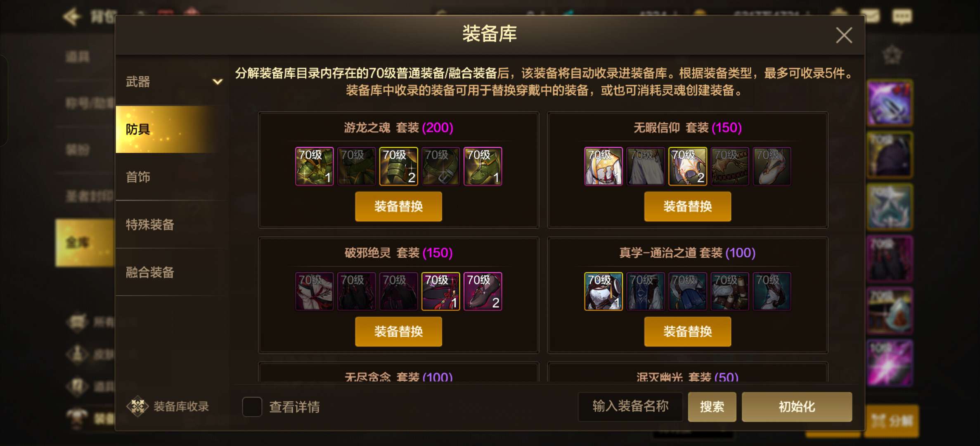This screenshot has height=446, width=980.
Task: Open the 装备库收录 icon at bottom left
Action: pos(137,406)
